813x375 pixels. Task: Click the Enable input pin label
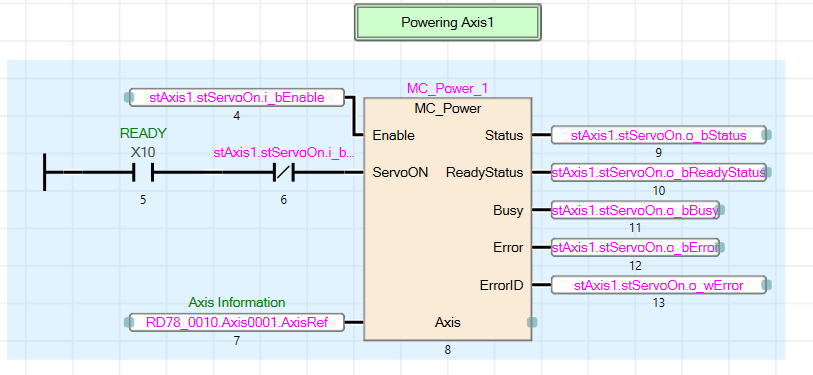click(x=394, y=135)
